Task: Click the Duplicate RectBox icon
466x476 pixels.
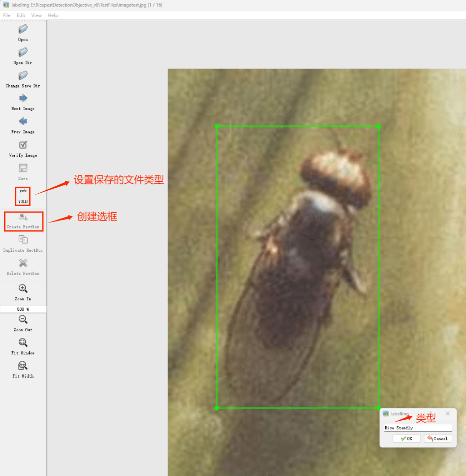Action: coord(23,240)
